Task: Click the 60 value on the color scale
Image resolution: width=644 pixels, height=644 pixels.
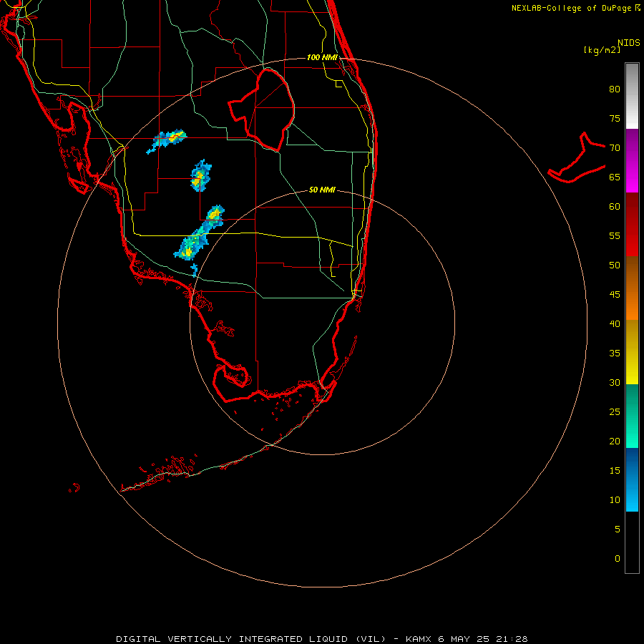Action: pyautogui.click(x=615, y=207)
